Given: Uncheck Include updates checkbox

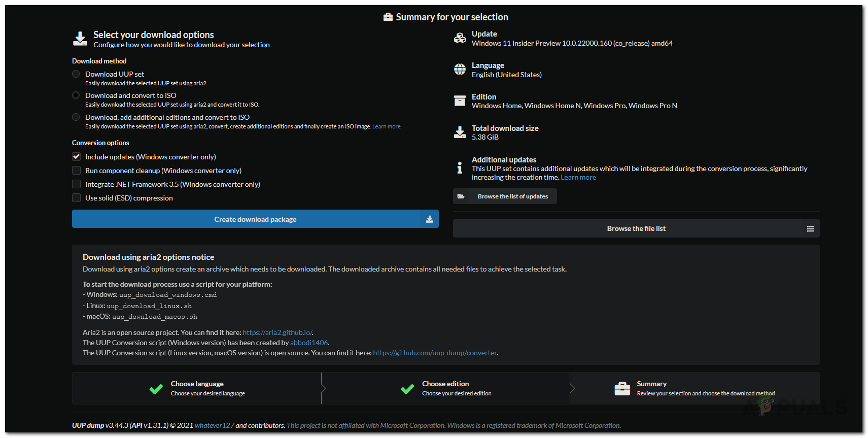Looking at the screenshot, I should (x=77, y=157).
